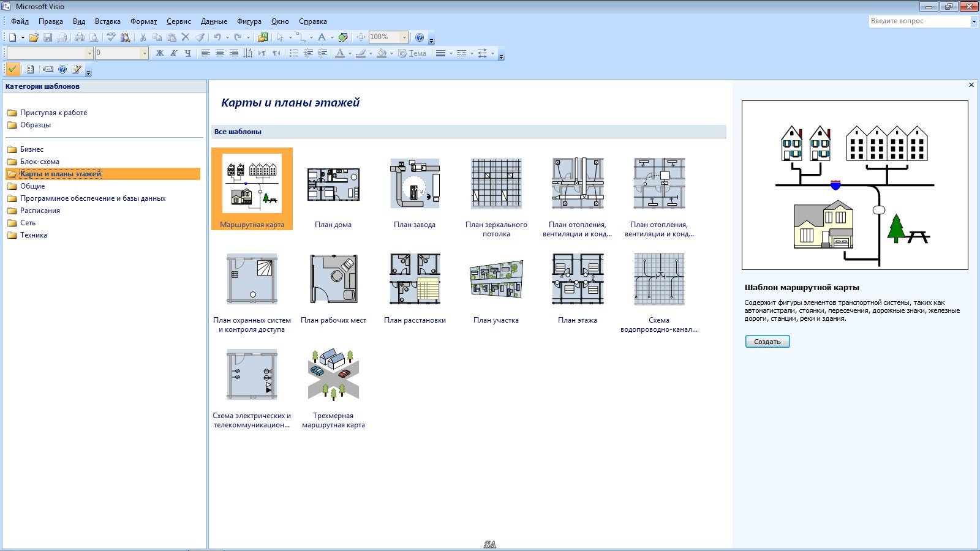Open the font name dropdown
Image resolution: width=980 pixels, height=551 pixels.
pos(89,53)
